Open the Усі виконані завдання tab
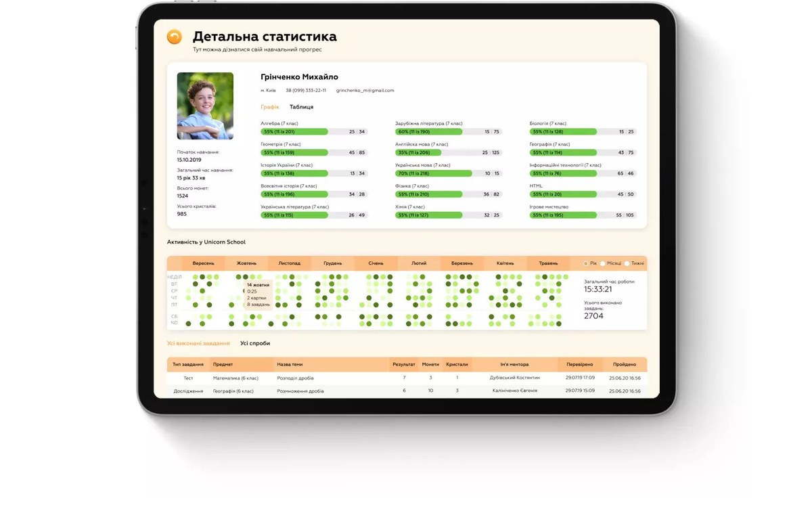 (x=198, y=343)
